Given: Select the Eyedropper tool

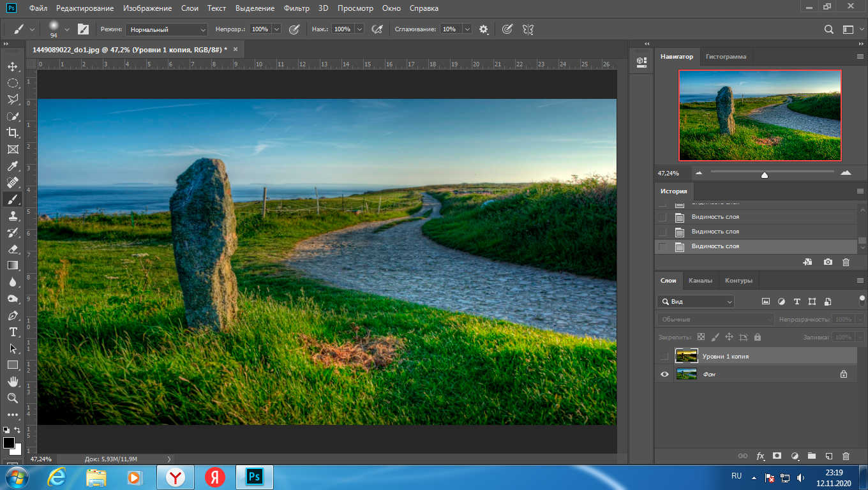Looking at the screenshot, I should (x=12, y=166).
